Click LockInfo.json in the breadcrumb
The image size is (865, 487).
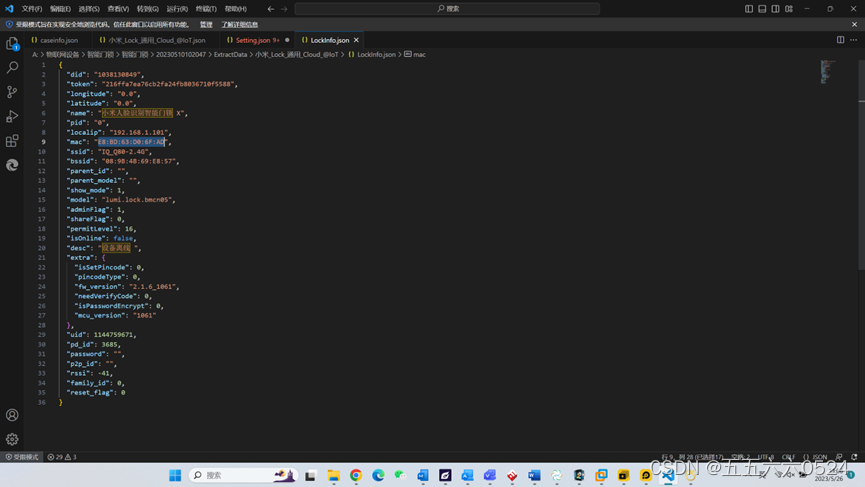tap(376, 55)
